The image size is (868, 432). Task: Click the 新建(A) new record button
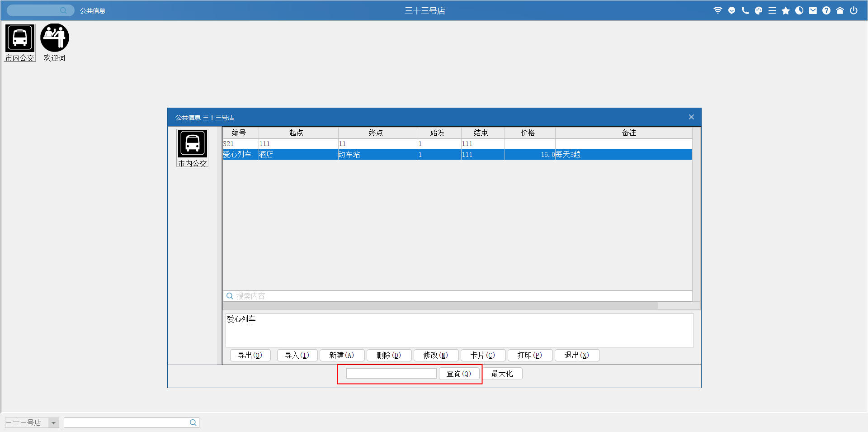342,355
